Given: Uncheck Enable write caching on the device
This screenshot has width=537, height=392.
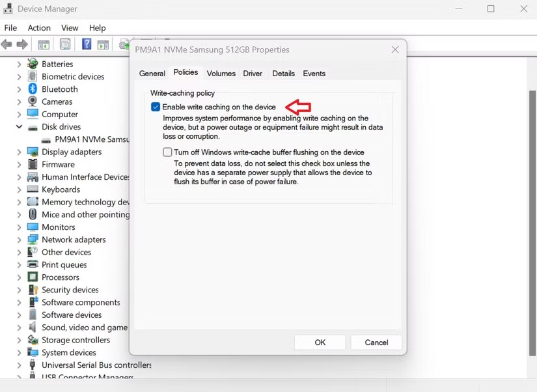Looking at the screenshot, I should point(156,107).
